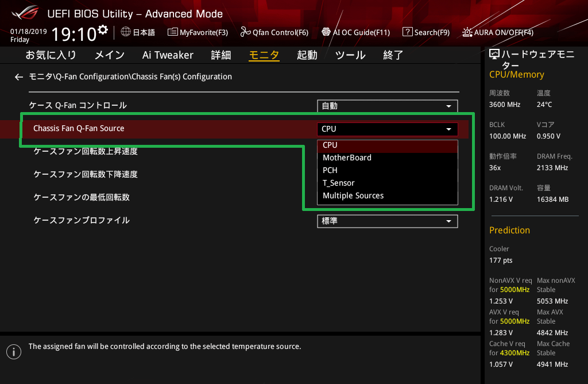Click the 1.216 V DRAM voltage value

501,199
